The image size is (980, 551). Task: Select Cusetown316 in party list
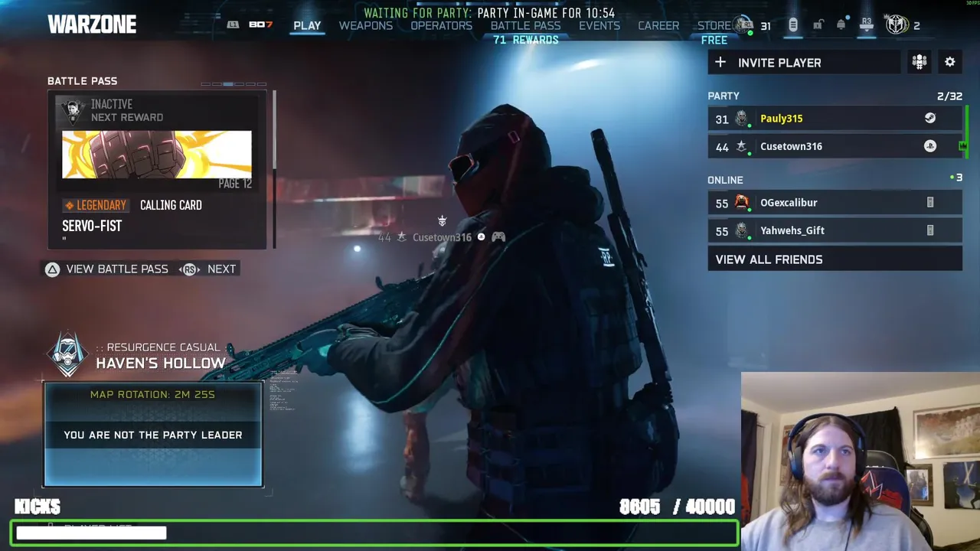[835, 146]
